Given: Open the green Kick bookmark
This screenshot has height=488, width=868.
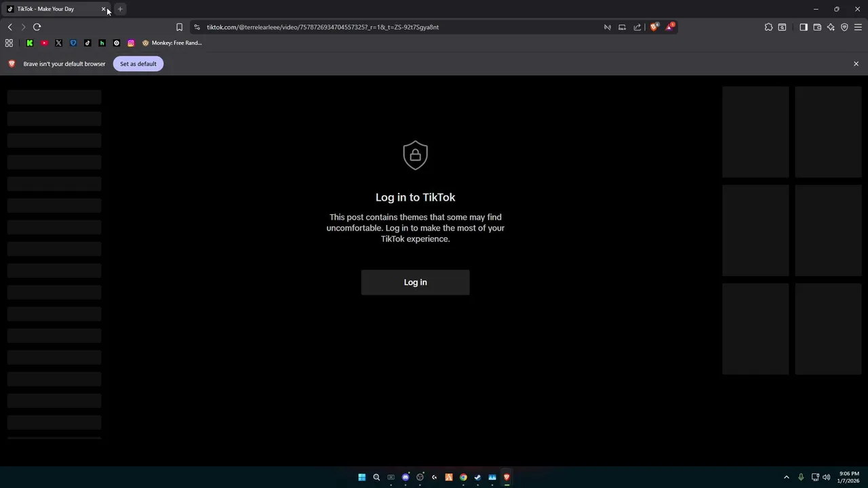Looking at the screenshot, I should (30, 43).
